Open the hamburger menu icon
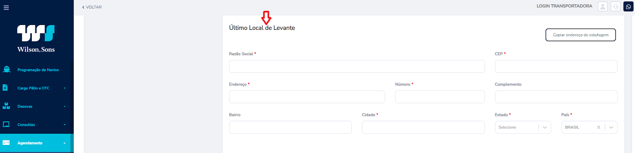 (6, 7)
